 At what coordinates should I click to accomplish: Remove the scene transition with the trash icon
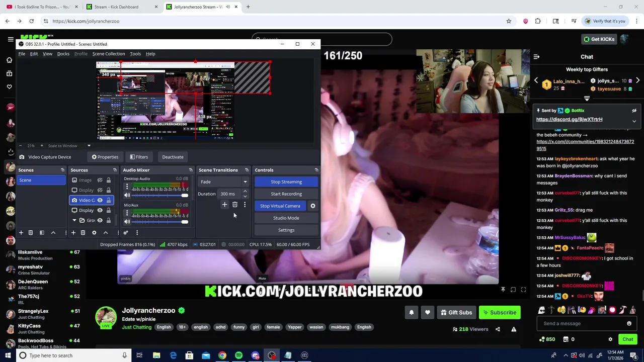(235, 205)
